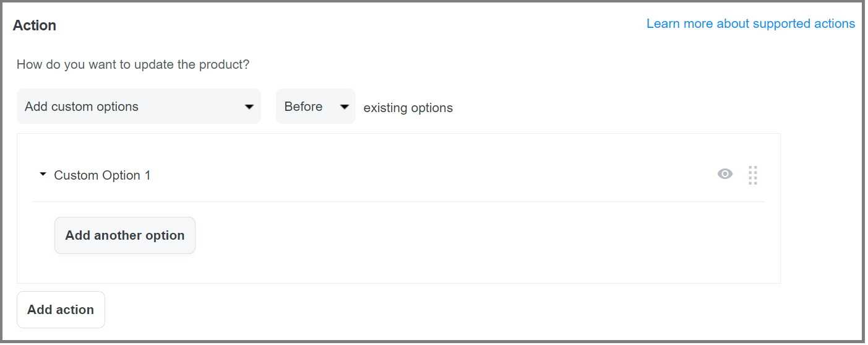Click the 'existing options' label text
This screenshot has width=868, height=345.
point(408,108)
